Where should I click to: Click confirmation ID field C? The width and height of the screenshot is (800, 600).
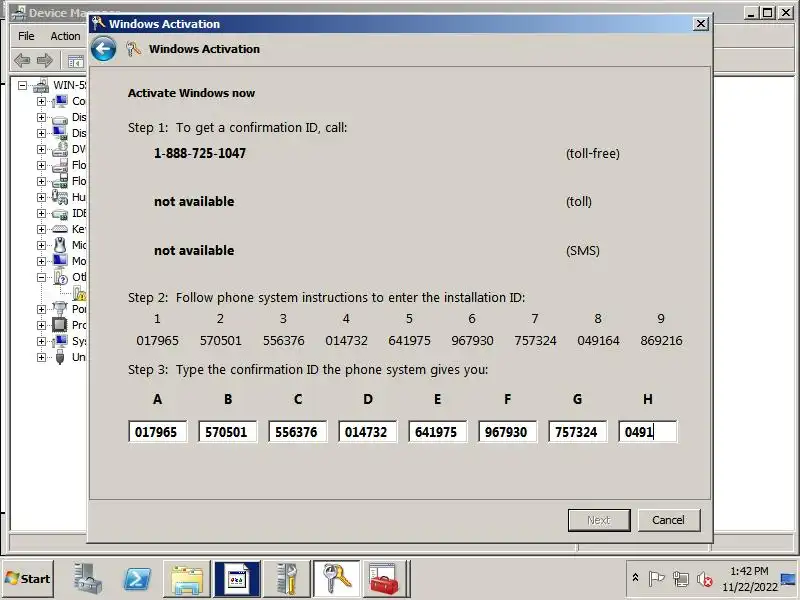click(x=297, y=432)
